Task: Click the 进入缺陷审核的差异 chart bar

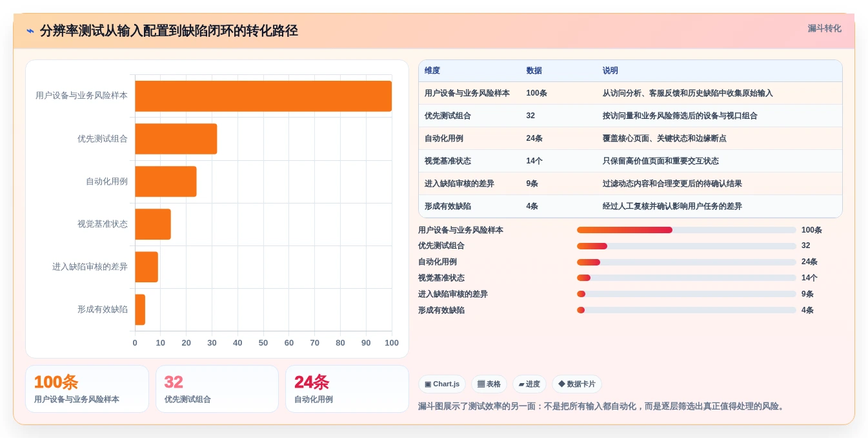Action: tap(146, 267)
